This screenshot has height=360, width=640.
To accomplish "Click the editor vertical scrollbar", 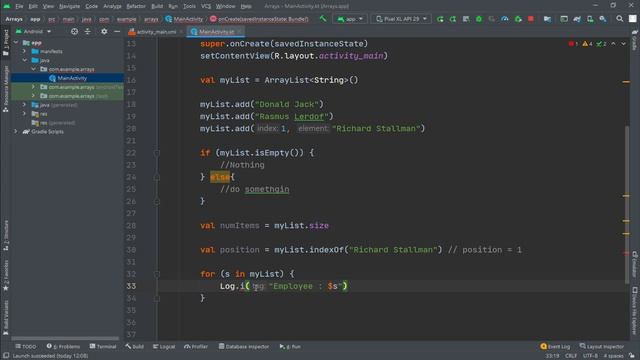I will (627, 204).
